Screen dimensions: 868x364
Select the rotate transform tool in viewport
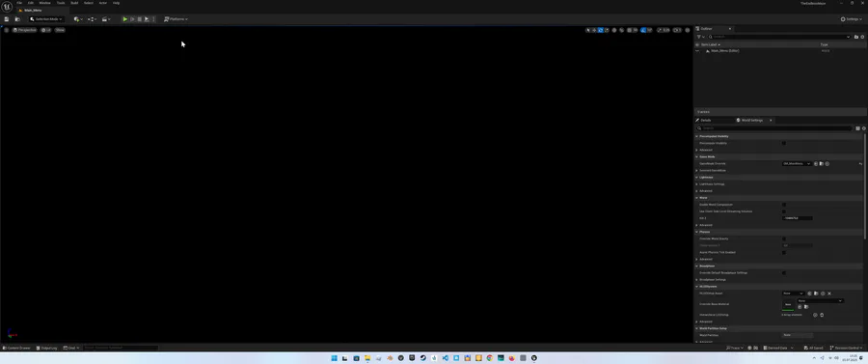[601, 30]
